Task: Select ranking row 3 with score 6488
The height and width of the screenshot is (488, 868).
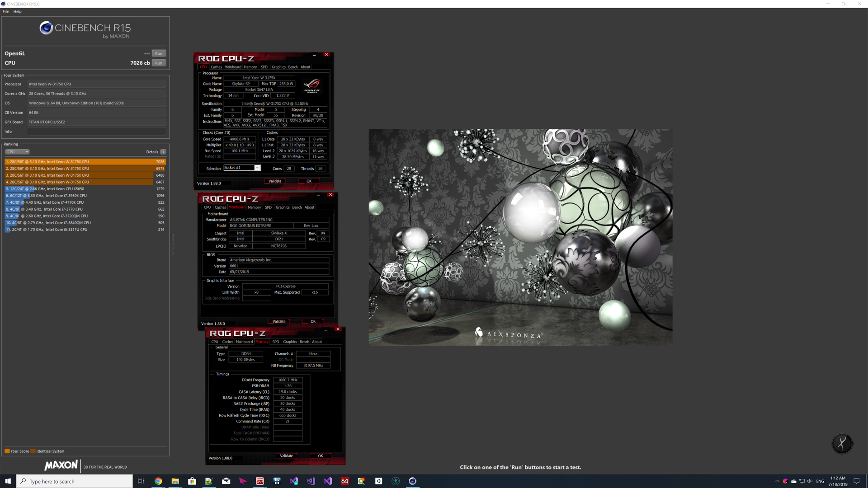Action: (x=85, y=175)
